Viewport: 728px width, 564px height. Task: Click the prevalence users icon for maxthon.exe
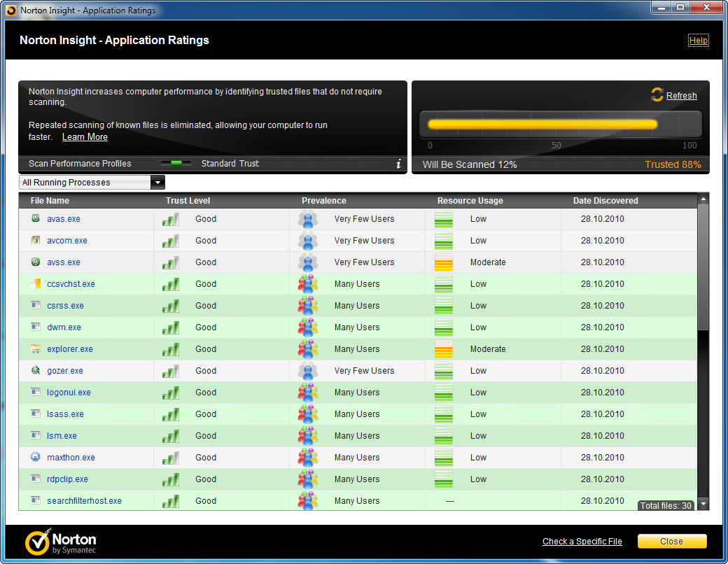(x=308, y=457)
